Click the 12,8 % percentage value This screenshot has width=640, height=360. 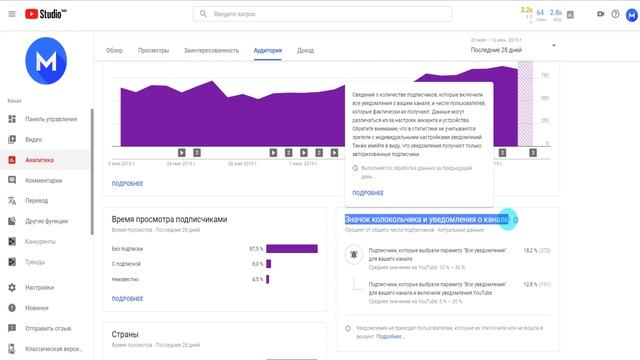click(x=530, y=284)
